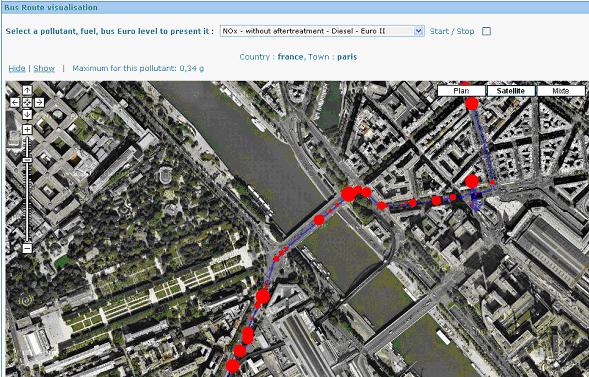Switch map to Plan view
589x377 pixels.
tap(461, 91)
